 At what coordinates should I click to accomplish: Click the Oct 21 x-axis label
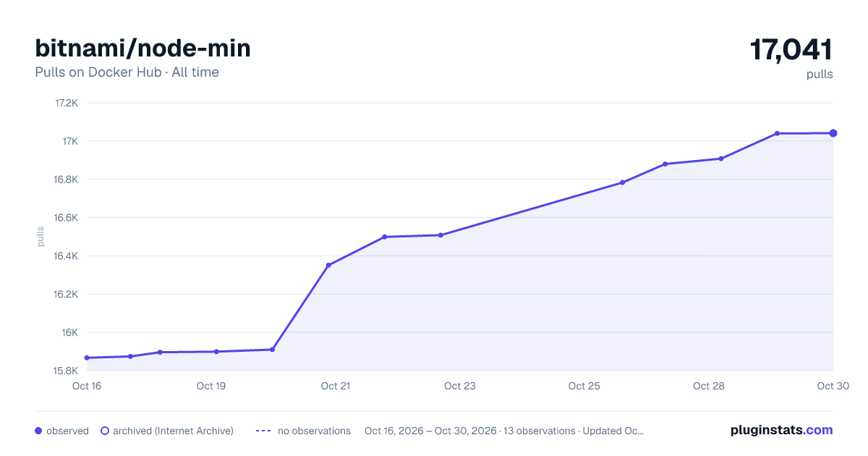click(x=336, y=386)
